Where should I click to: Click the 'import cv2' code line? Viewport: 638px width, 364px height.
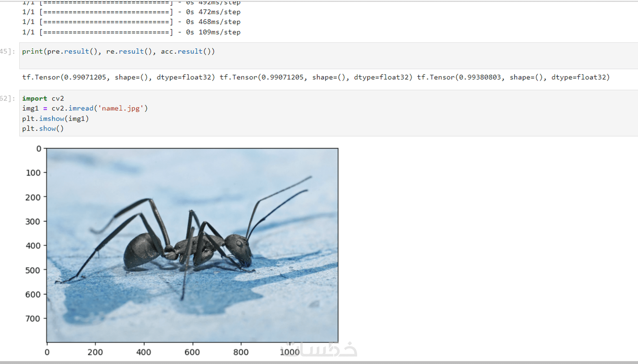tap(43, 98)
